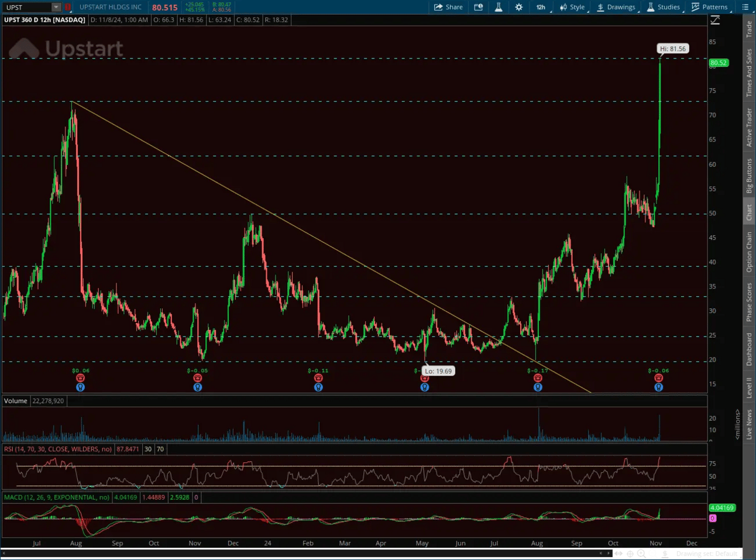This screenshot has height=560, width=756.
Task: Click the blue lightbulb event icon under May
Action: coord(425,387)
